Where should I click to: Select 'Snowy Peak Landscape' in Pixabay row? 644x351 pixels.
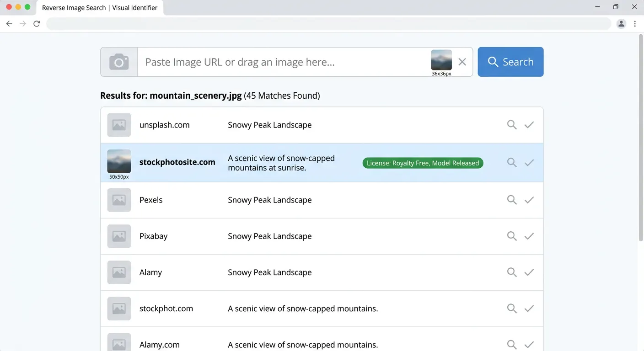coord(270,236)
